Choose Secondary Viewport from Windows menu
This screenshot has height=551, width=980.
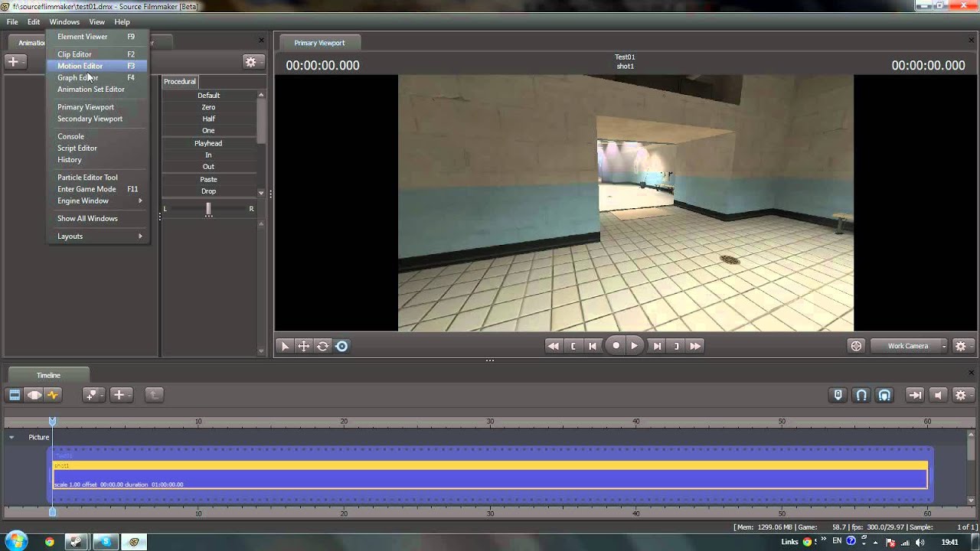pyautogui.click(x=97, y=119)
